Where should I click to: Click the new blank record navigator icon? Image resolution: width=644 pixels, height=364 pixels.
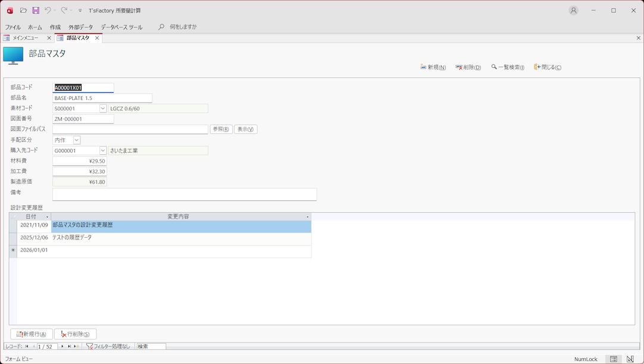[x=76, y=346]
